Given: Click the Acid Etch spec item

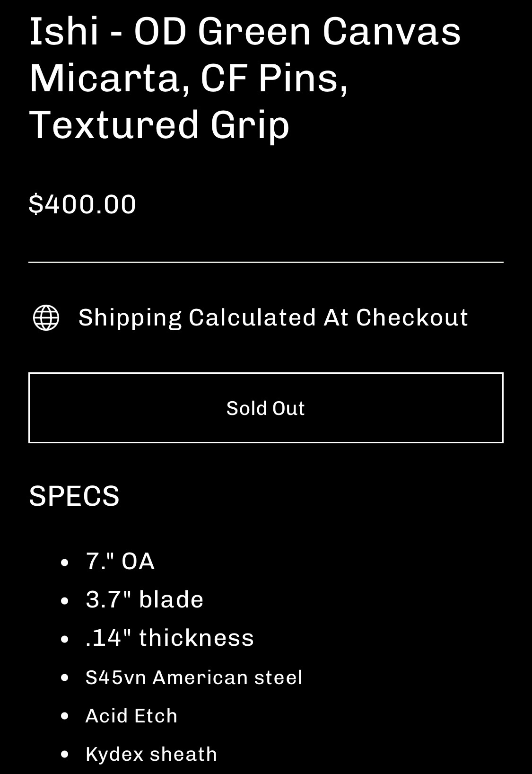Looking at the screenshot, I should [x=131, y=716].
